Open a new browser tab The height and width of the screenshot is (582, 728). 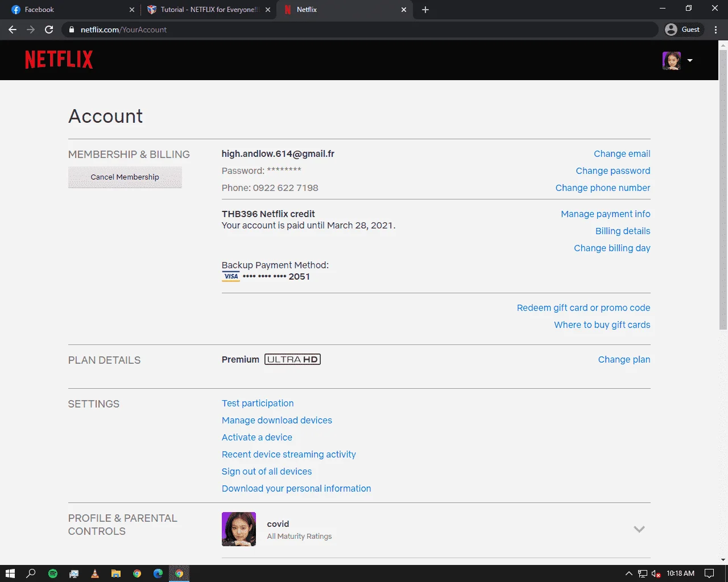tap(425, 10)
